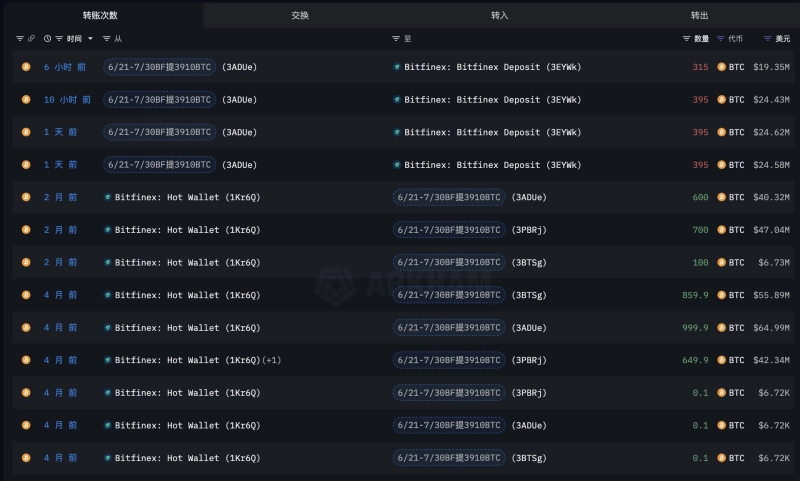Switch to the 转入 tab
The height and width of the screenshot is (481, 800).
tap(500, 15)
